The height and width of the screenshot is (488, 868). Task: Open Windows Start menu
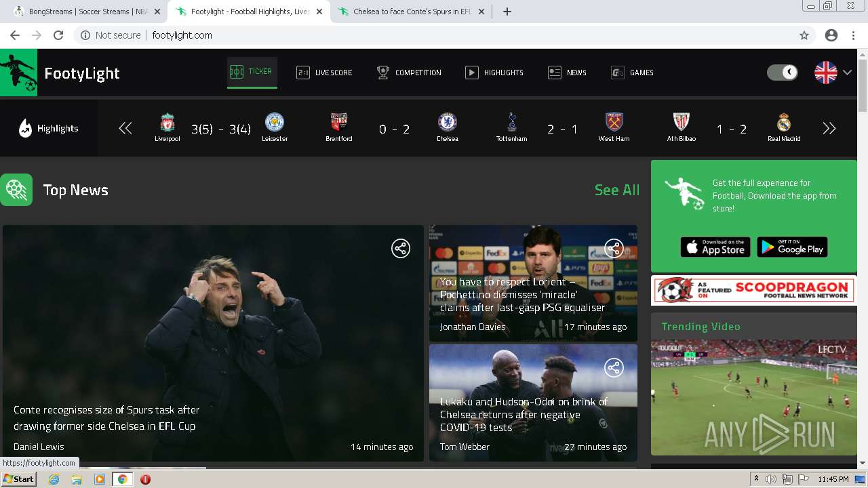click(18, 479)
